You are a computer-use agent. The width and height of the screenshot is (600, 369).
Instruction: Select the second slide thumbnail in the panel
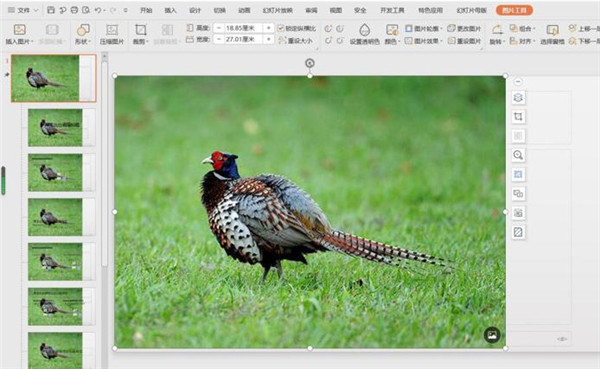[x=55, y=127]
